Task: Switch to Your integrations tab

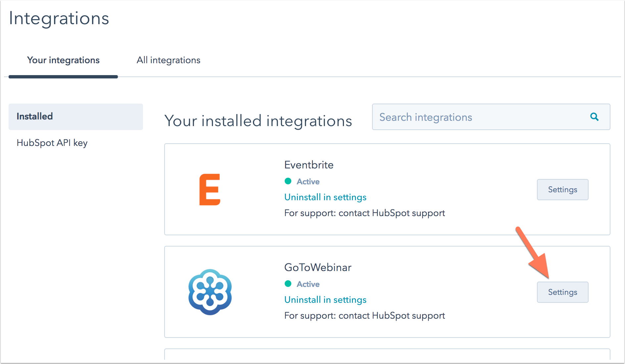Action: (x=63, y=60)
